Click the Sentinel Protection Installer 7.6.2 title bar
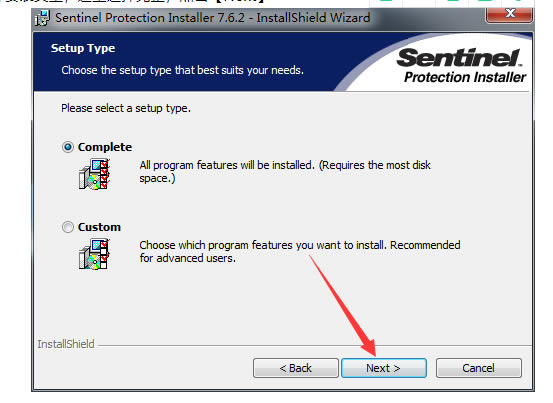The image size is (553, 403). click(x=213, y=18)
